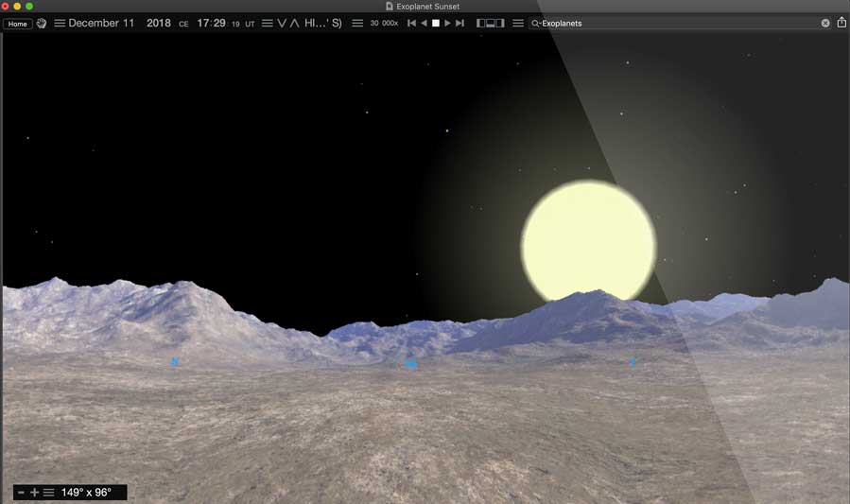Open the date options menu

tap(60, 24)
